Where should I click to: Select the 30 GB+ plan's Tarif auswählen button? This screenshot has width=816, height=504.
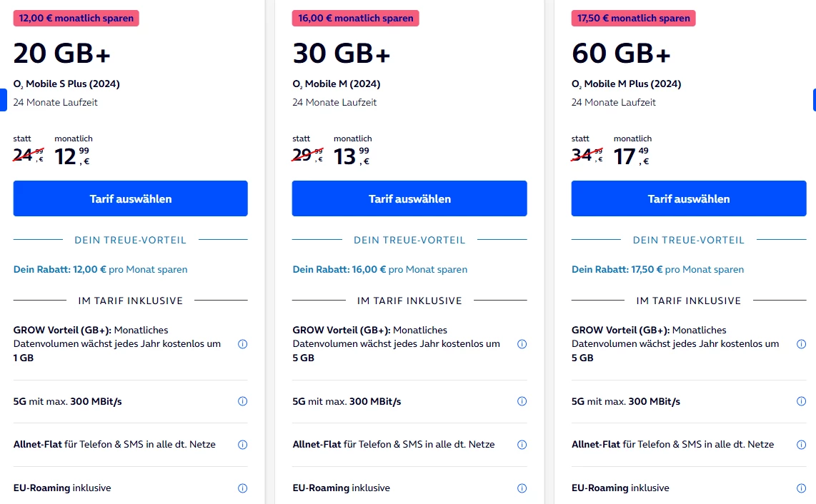click(x=409, y=198)
